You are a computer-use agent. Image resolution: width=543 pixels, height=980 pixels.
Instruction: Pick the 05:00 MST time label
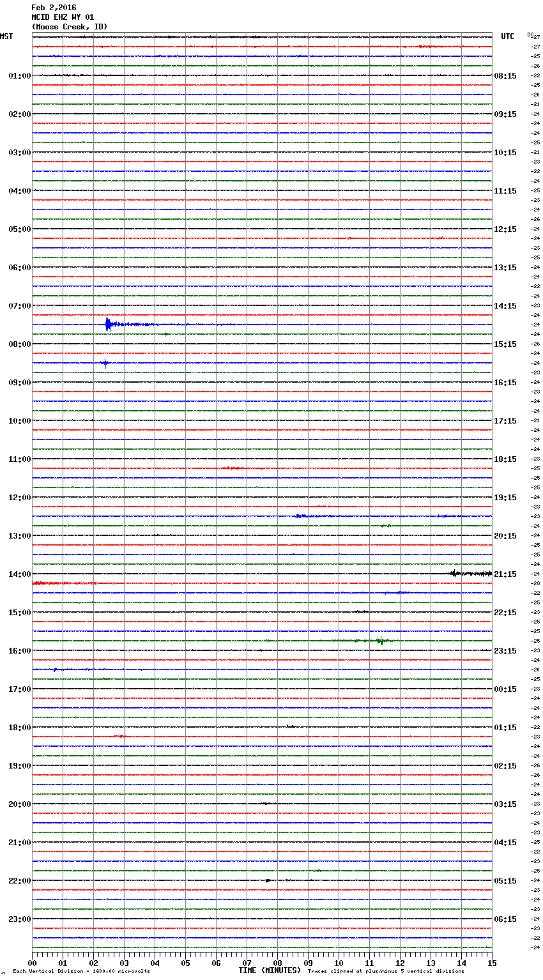[20, 229]
